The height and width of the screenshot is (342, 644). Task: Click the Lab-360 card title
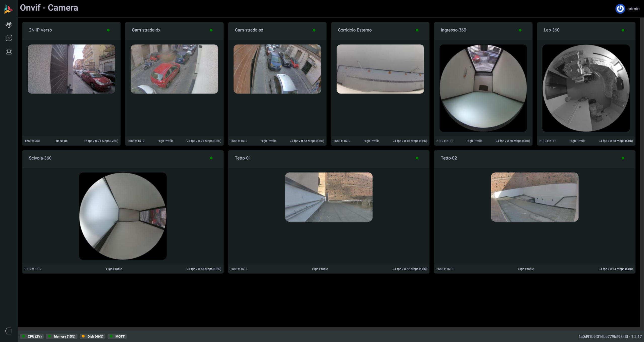click(x=551, y=30)
